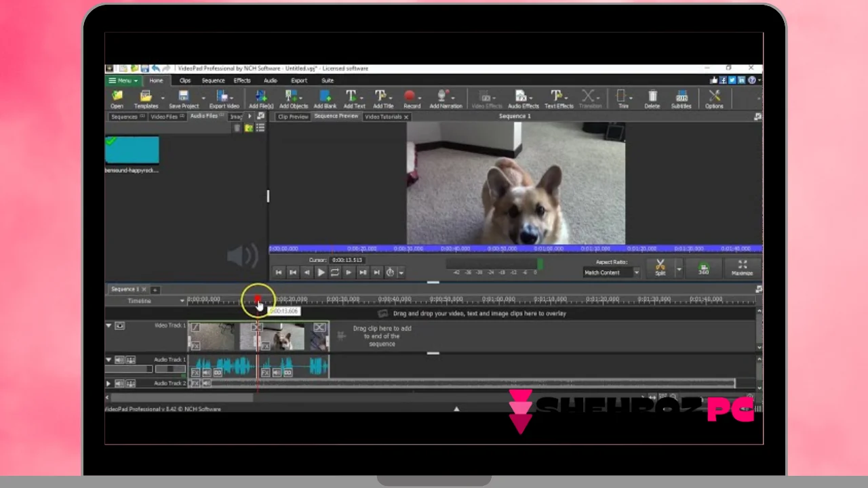The width and height of the screenshot is (868, 488).
Task: Jump to start of sequence
Action: pos(278,272)
